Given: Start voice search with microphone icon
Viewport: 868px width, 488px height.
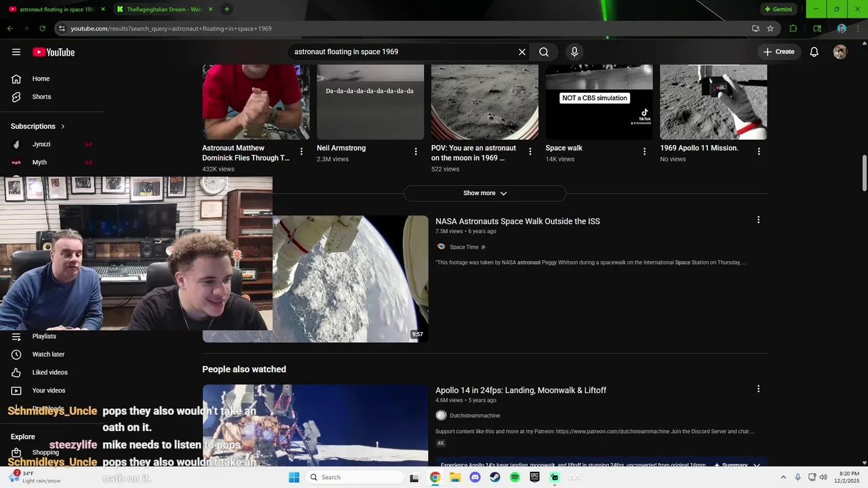Looking at the screenshot, I should tap(574, 52).
